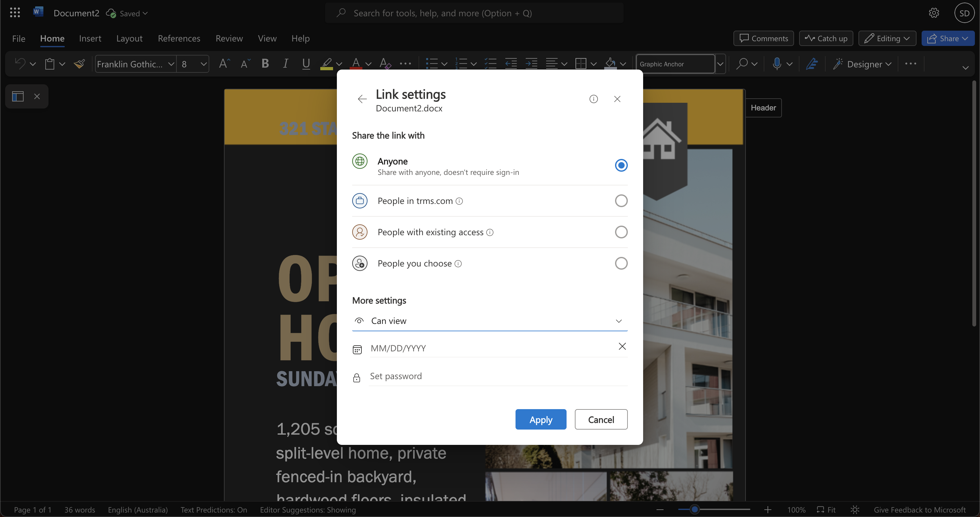This screenshot has width=980, height=517.
Task: Select People in trms.com radio option
Action: (x=621, y=201)
